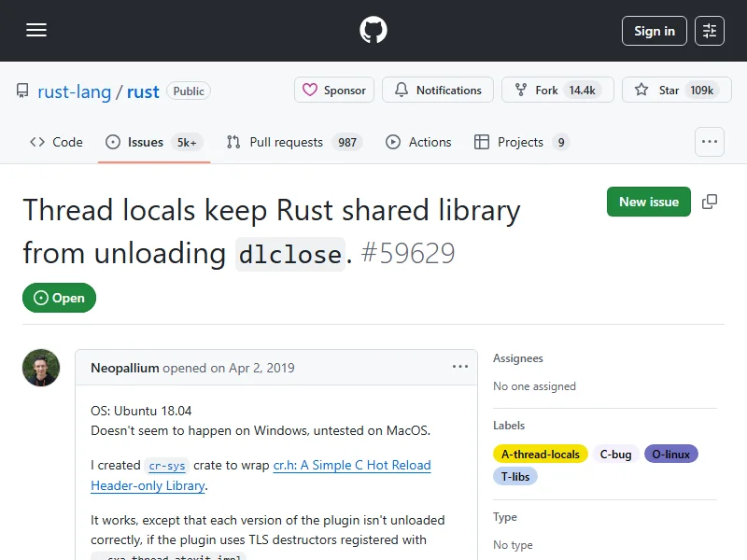
Task: Toggle Notifications for this repository
Action: point(438,91)
